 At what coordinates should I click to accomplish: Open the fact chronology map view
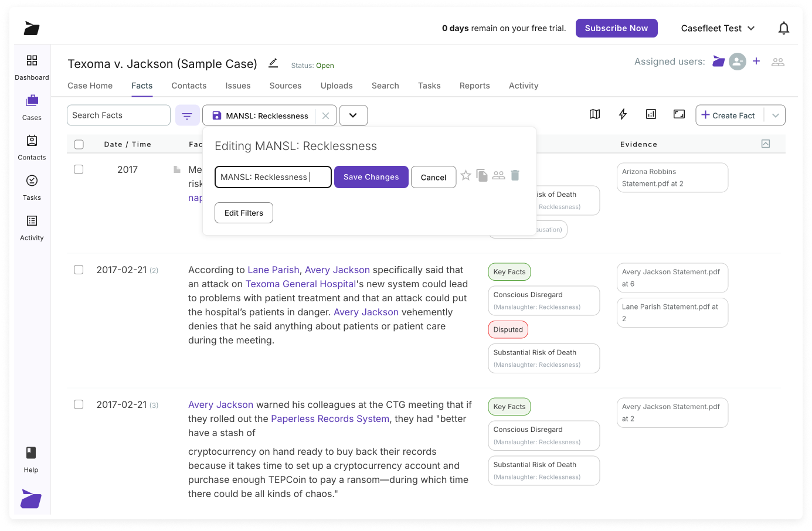click(x=594, y=114)
